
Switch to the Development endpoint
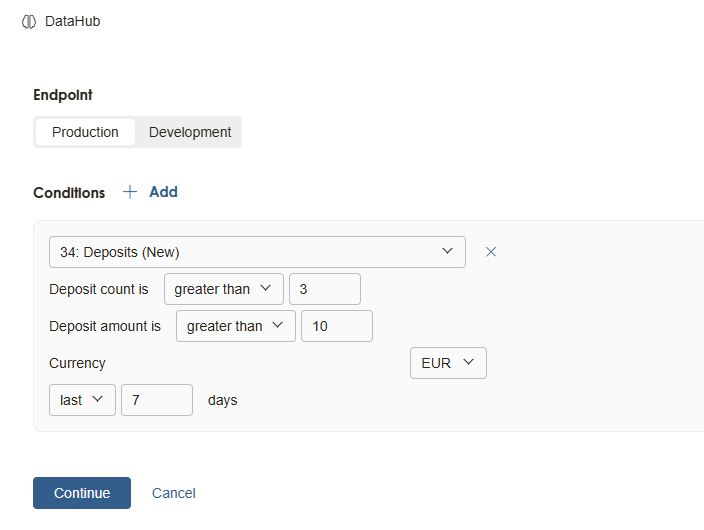pos(190,132)
